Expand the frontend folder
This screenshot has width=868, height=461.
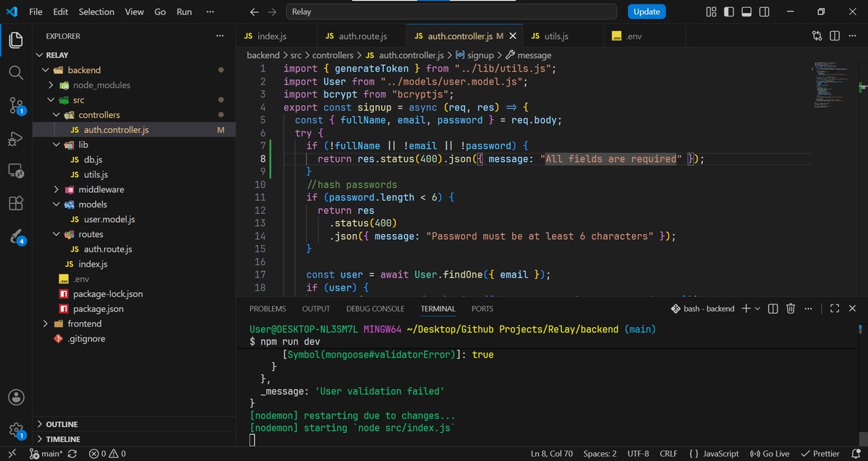(45, 324)
